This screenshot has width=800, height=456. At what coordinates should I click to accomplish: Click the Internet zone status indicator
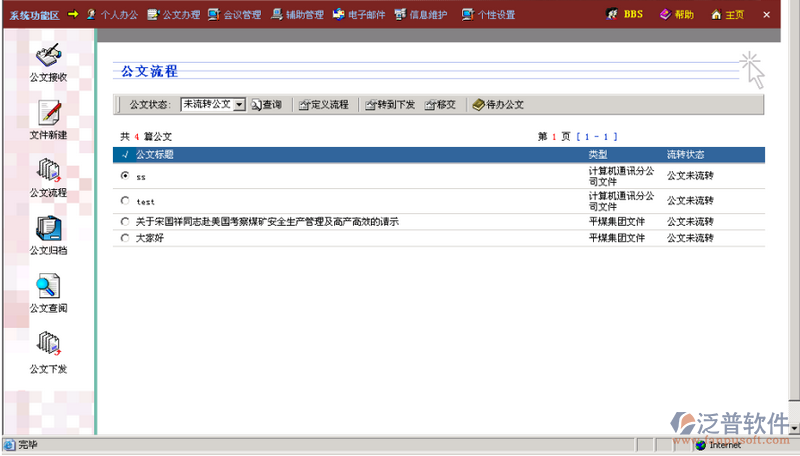tap(718, 445)
